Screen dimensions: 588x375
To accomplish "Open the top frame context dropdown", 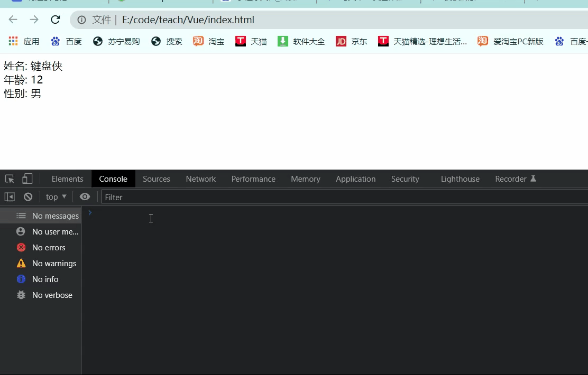I will (56, 196).
